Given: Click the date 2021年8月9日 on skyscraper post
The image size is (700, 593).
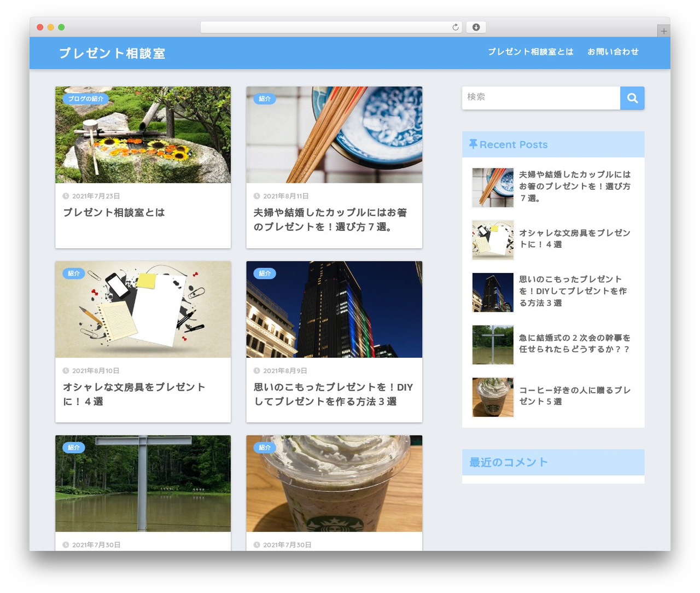Looking at the screenshot, I should (285, 370).
